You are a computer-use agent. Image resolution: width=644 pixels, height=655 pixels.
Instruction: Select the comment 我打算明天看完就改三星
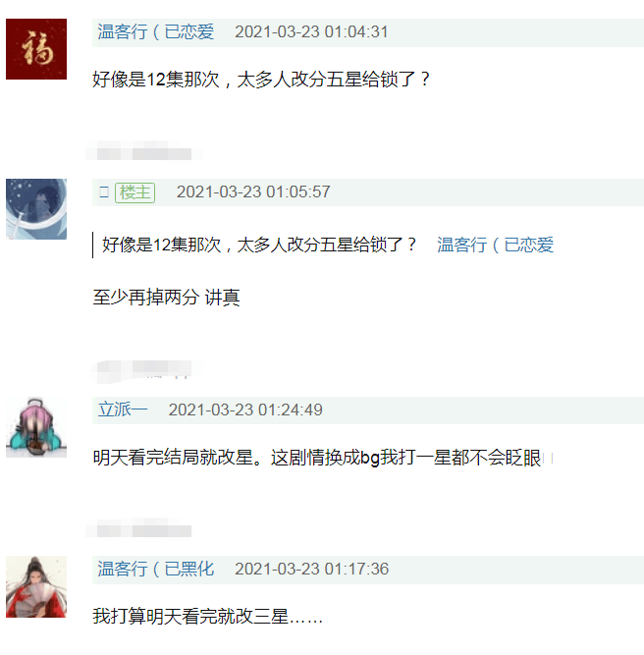[x=207, y=617]
